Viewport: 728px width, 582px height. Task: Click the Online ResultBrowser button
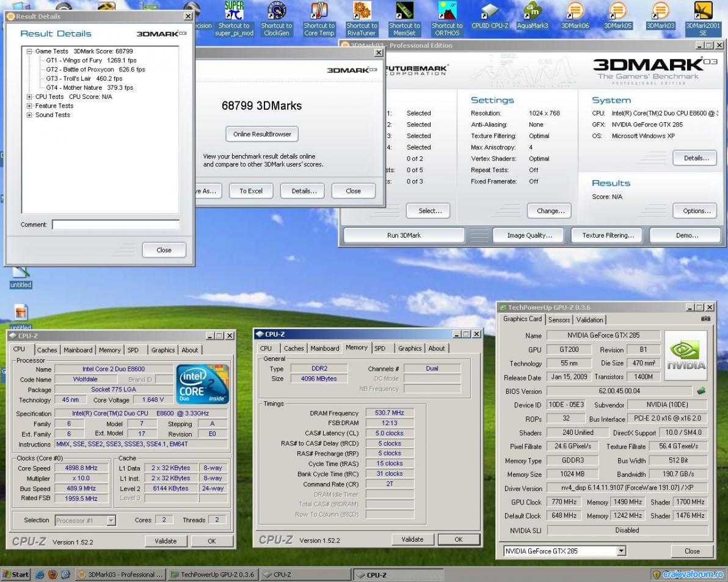coord(263,134)
